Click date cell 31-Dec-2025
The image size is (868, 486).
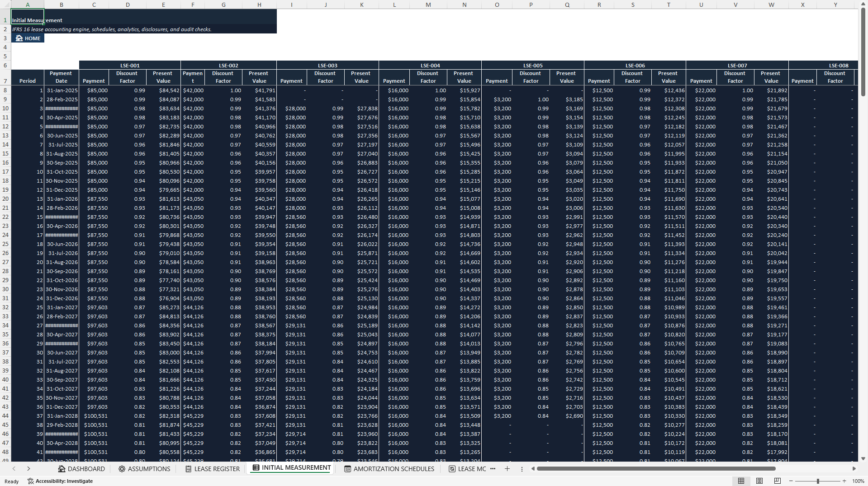point(62,190)
